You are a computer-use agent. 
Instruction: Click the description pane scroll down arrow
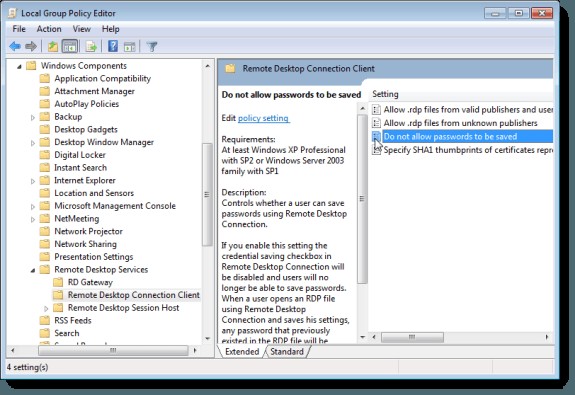pyautogui.click(x=362, y=337)
